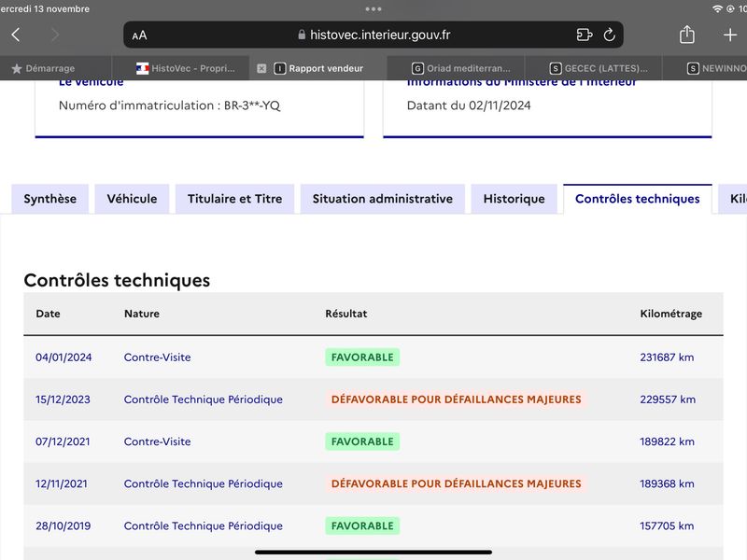Click the FAVORABLE badge for 07/12/2021
747x560 pixels.
click(x=362, y=441)
